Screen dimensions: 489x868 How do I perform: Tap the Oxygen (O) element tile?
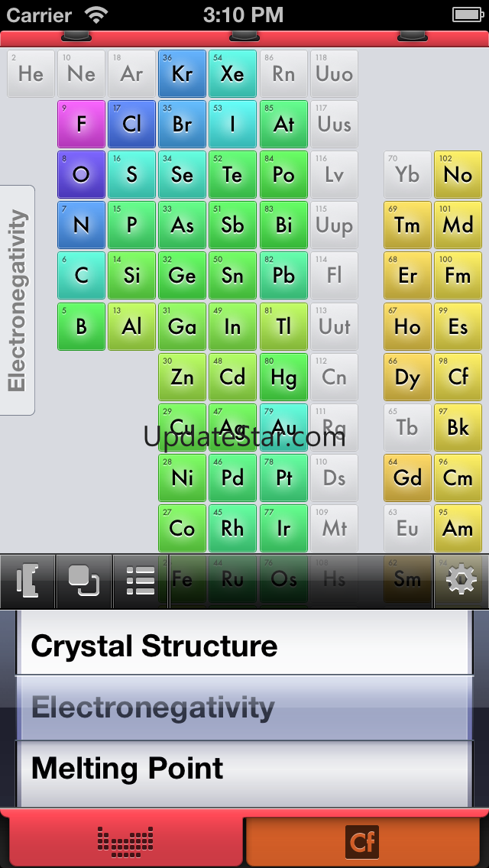point(81,175)
